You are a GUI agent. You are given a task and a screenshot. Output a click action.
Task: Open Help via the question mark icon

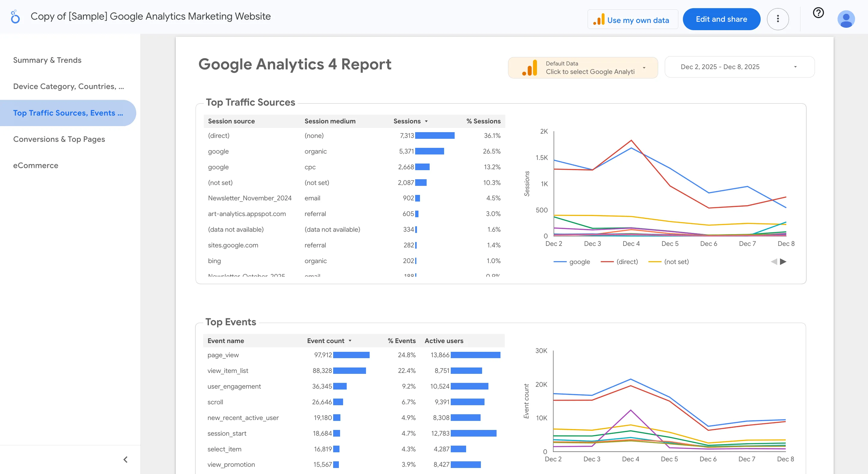coord(818,13)
